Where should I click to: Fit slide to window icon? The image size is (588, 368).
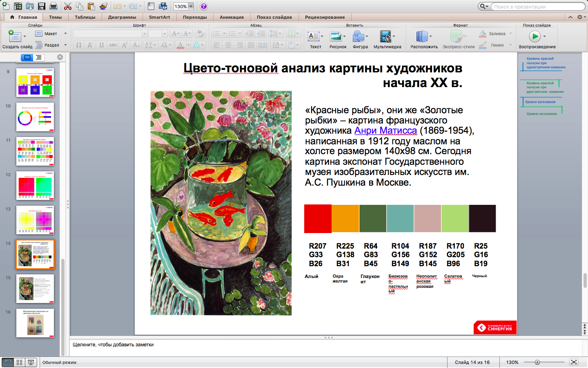point(574,362)
